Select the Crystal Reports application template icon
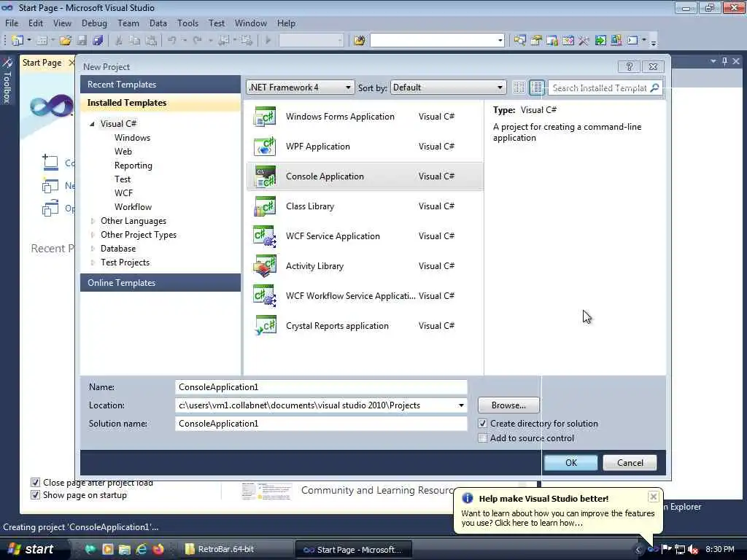This screenshot has width=747, height=560. 265,326
